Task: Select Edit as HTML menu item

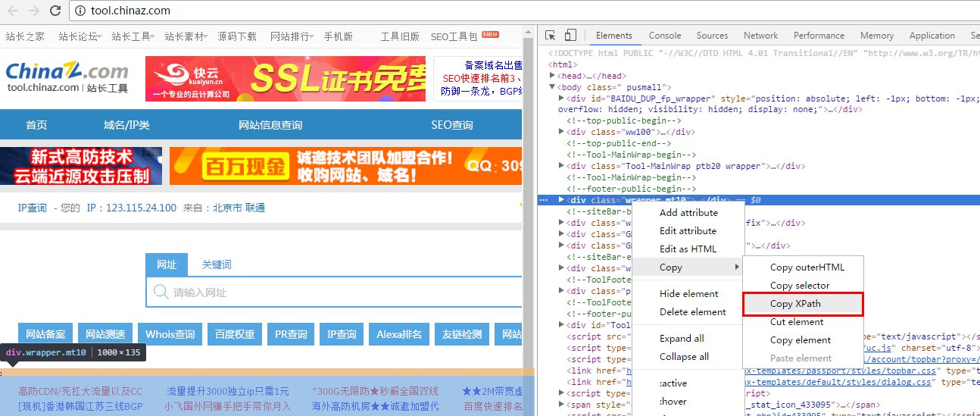Action: coord(688,249)
